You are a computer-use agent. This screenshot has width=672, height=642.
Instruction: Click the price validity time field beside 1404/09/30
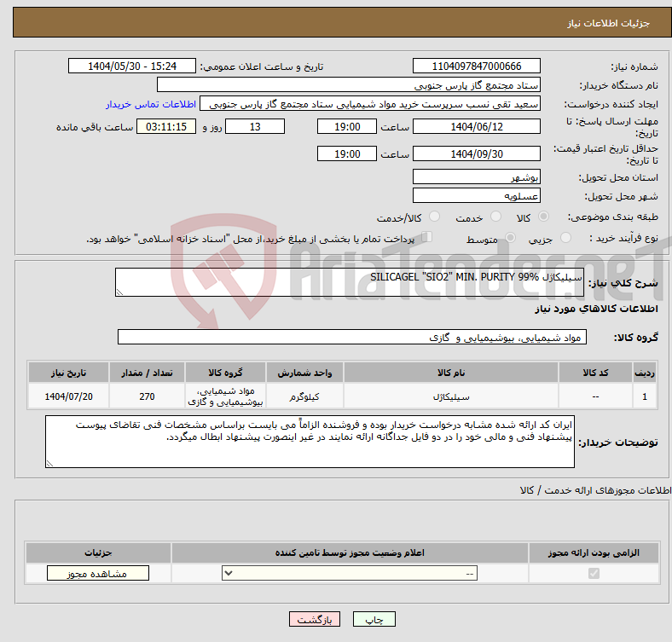pyautogui.click(x=347, y=153)
